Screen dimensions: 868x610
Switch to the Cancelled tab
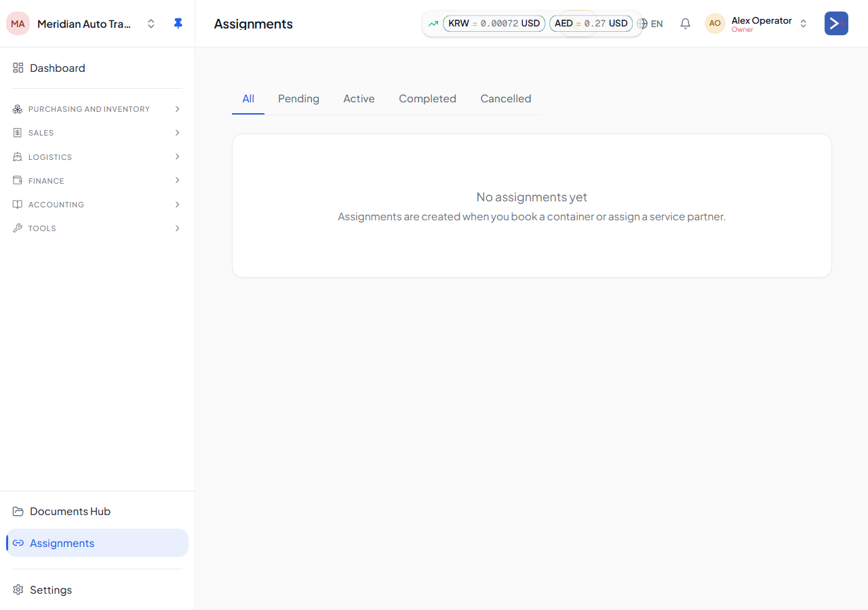(506, 99)
